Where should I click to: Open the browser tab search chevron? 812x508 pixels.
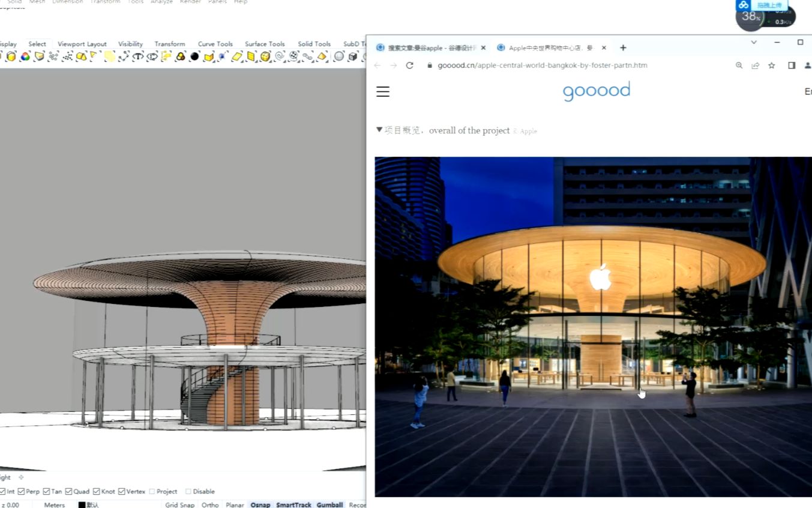(754, 42)
